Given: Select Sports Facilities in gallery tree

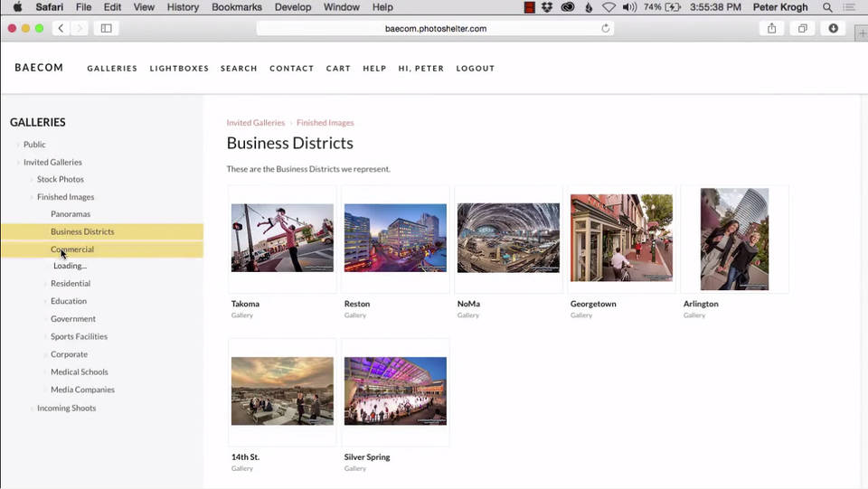Looking at the screenshot, I should click(x=79, y=336).
